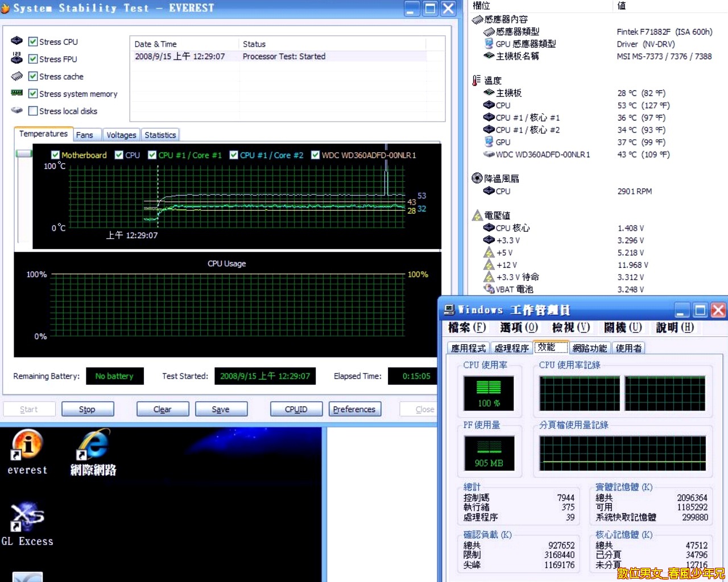
Task: Click the Stop button
Action: pos(88,409)
